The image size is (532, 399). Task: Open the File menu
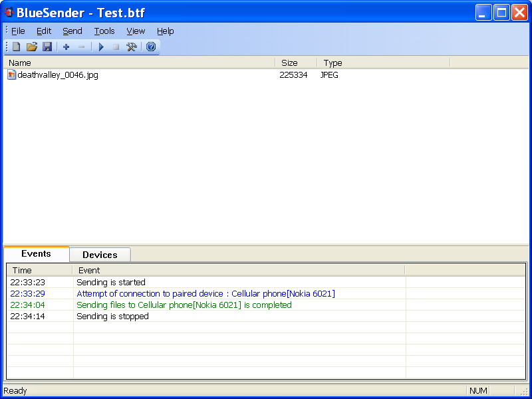18,31
